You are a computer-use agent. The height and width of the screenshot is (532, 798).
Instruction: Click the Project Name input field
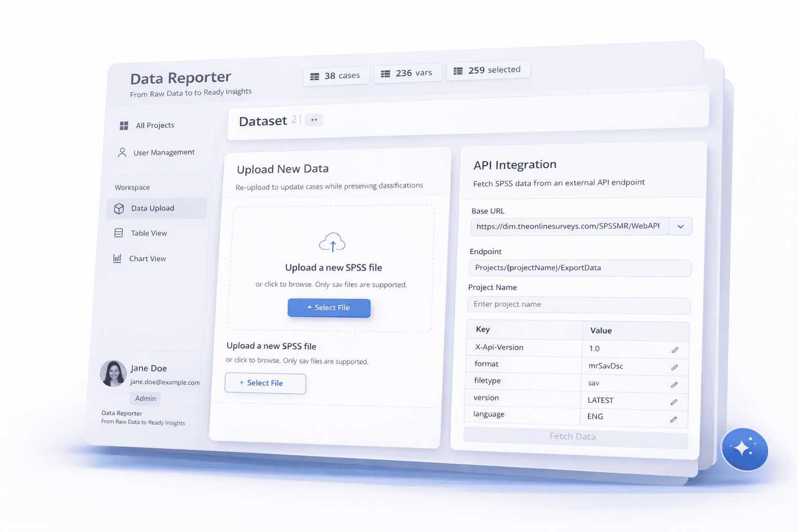pos(579,305)
